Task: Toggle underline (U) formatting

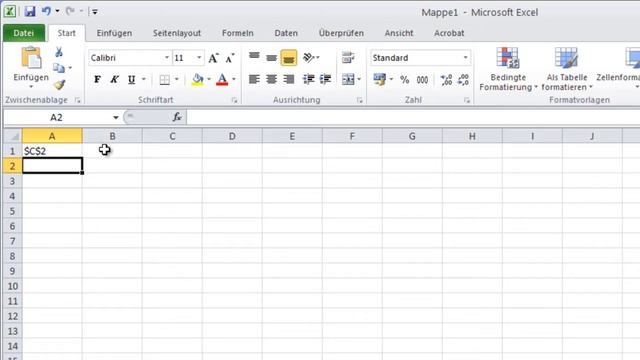Action: pyautogui.click(x=131, y=79)
